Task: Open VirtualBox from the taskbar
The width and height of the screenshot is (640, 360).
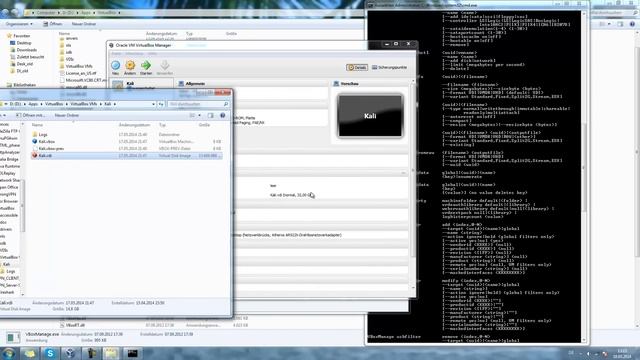Action: (x=70, y=353)
